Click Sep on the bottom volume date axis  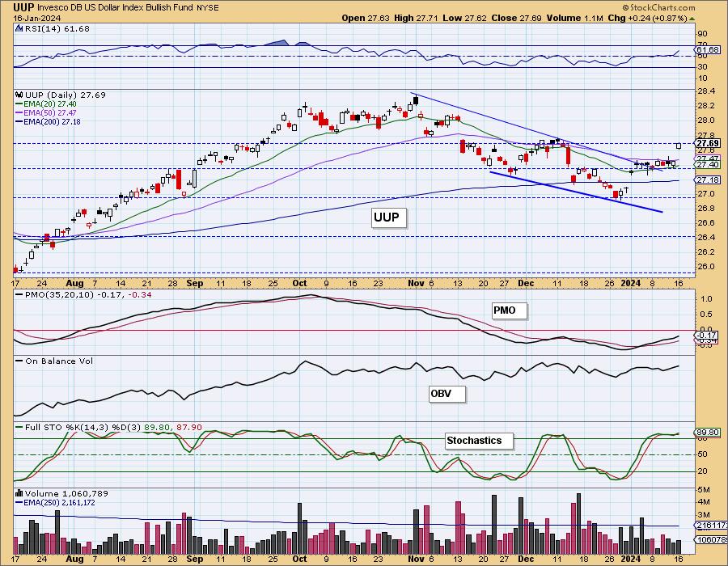point(195,559)
